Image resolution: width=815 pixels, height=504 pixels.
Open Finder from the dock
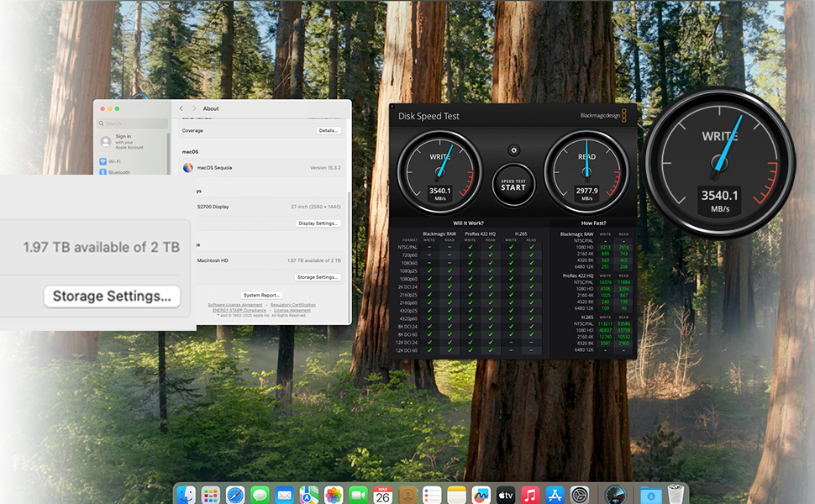click(x=187, y=495)
